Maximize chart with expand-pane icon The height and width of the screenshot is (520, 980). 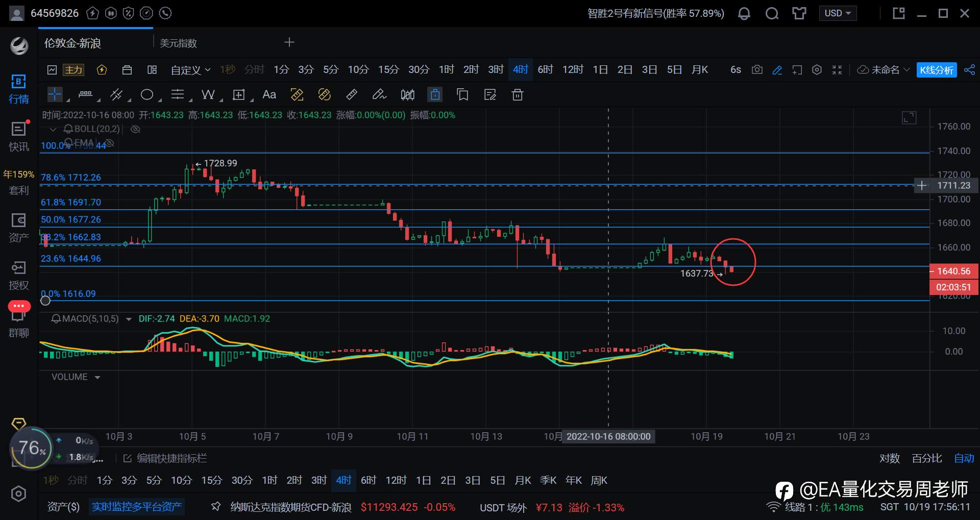(x=909, y=118)
